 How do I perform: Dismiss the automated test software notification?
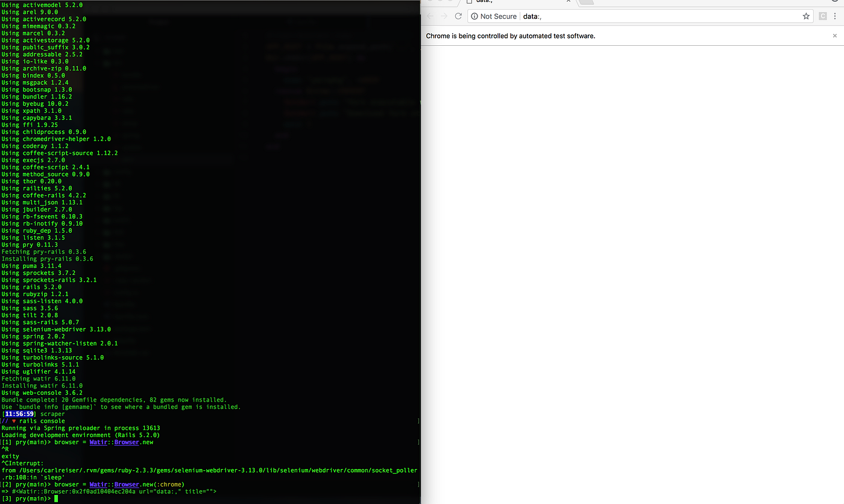point(834,36)
